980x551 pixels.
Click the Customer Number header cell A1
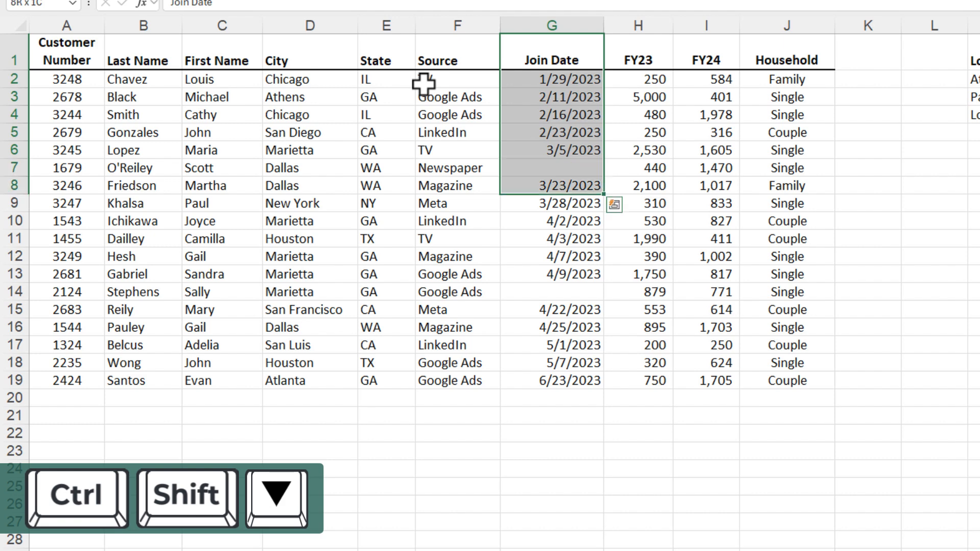tap(66, 51)
